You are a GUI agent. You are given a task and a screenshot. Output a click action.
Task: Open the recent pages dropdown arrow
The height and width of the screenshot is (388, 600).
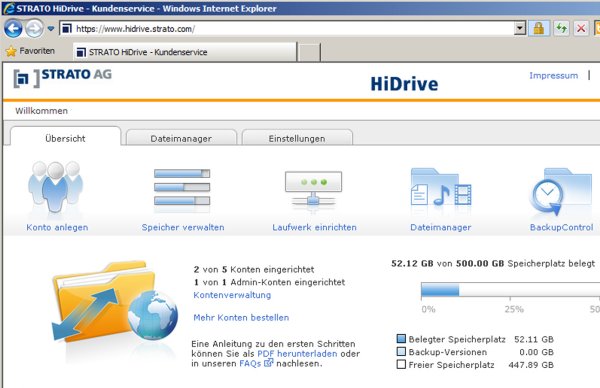[51, 29]
